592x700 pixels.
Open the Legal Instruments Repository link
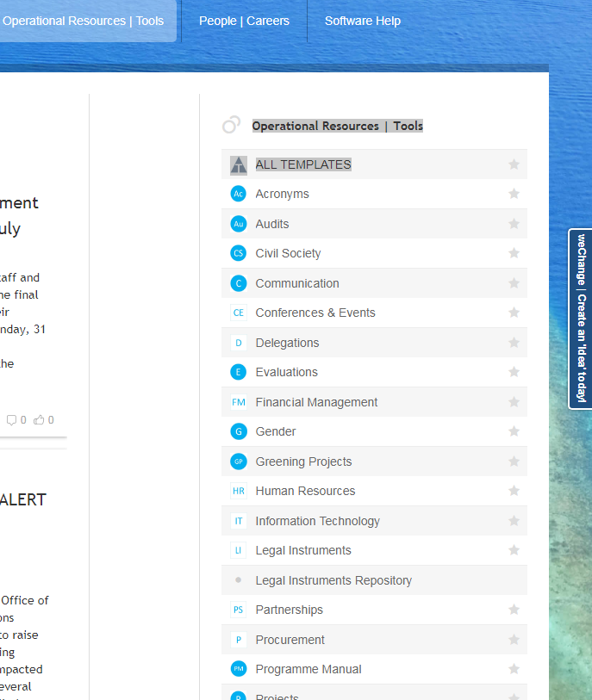(x=333, y=580)
